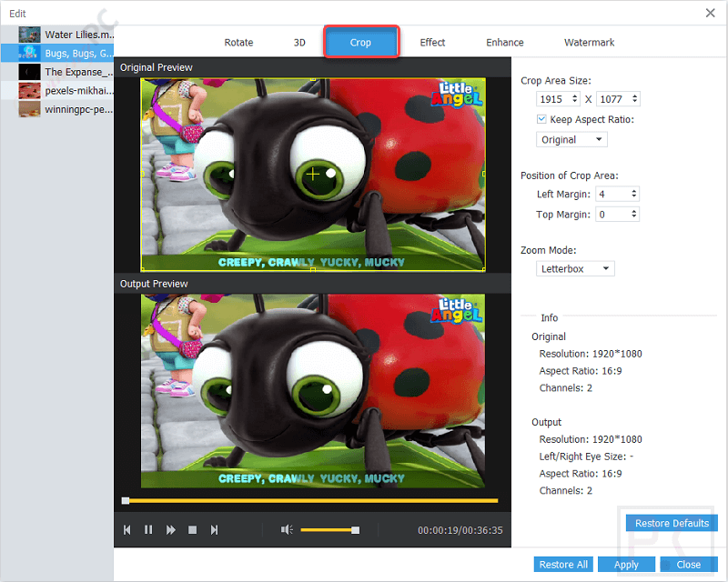This screenshot has width=728, height=582.
Task: Click top-center crop handle in Original Preview
Action: coord(313,79)
